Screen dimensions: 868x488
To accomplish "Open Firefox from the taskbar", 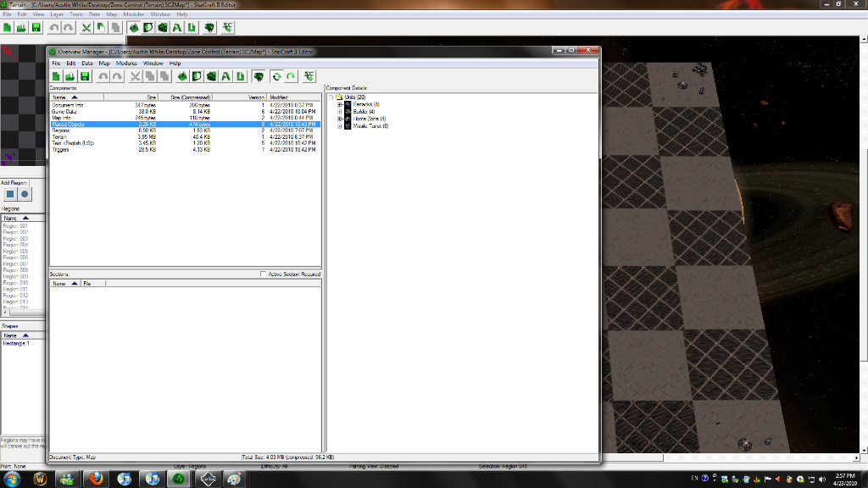I will 96,479.
